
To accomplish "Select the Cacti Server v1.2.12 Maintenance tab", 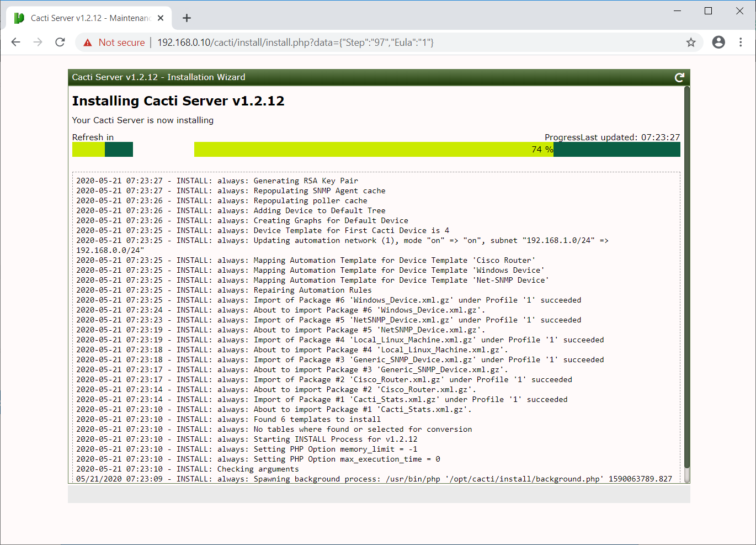I will (89, 18).
